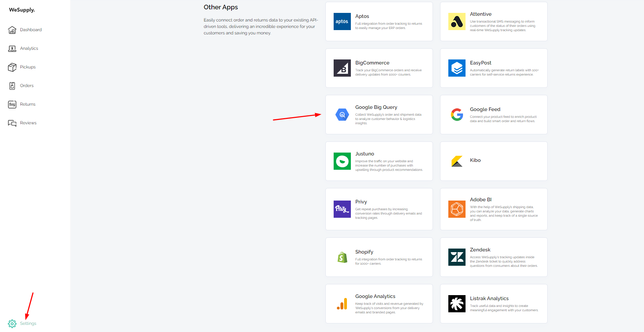The image size is (644, 332).
Task: Open the Privy integration title
Action: click(361, 202)
